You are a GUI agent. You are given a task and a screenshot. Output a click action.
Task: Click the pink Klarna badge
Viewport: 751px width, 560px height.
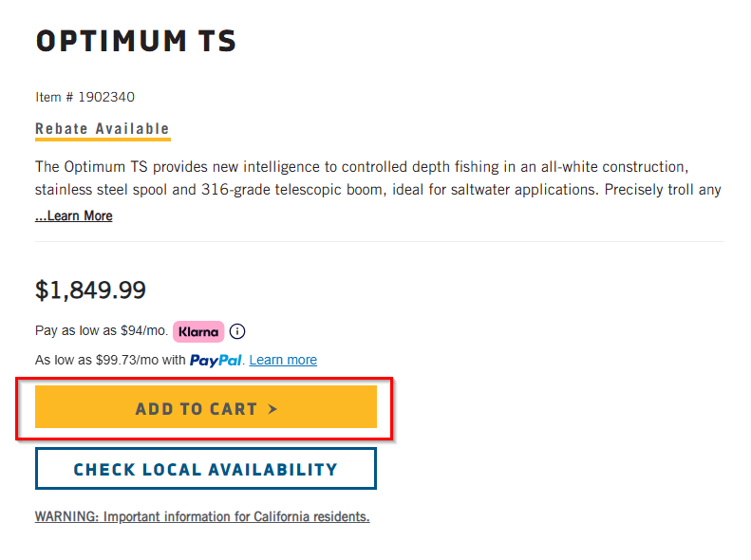(198, 331)
